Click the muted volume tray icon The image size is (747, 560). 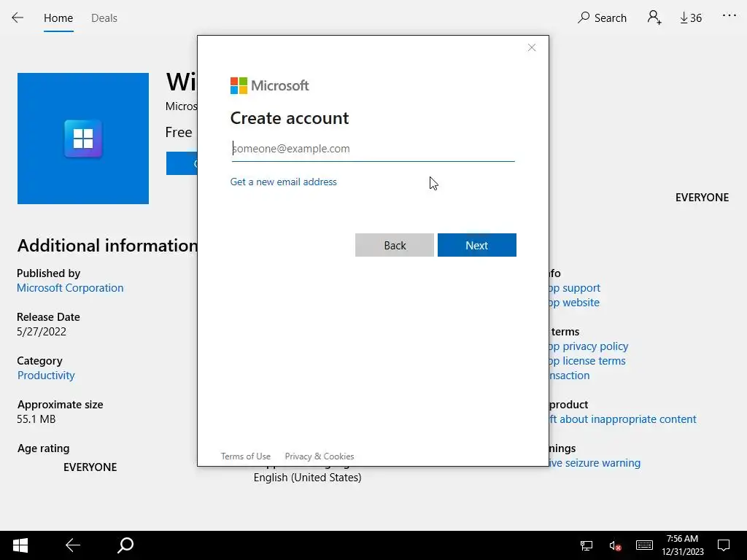coord(615,545)
